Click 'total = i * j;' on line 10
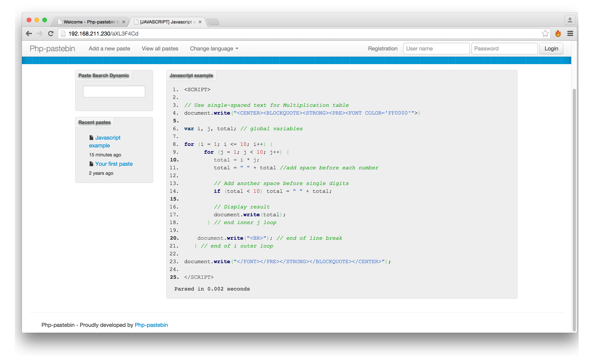The width and height of the screenshot is (599, 364). pos(236,160)
